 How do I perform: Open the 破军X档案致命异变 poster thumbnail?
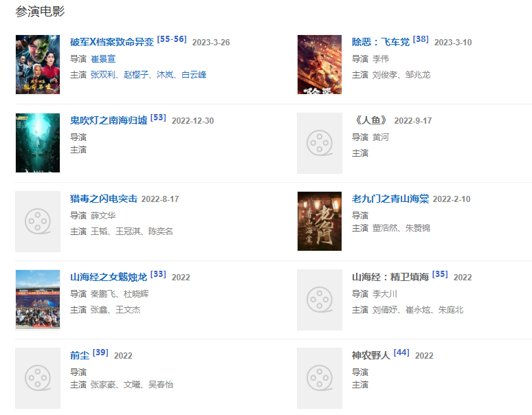[x=38, y=65]
